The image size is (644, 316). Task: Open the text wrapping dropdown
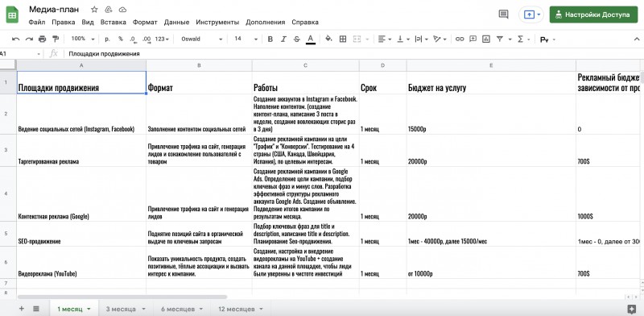(x=421, y=39)
